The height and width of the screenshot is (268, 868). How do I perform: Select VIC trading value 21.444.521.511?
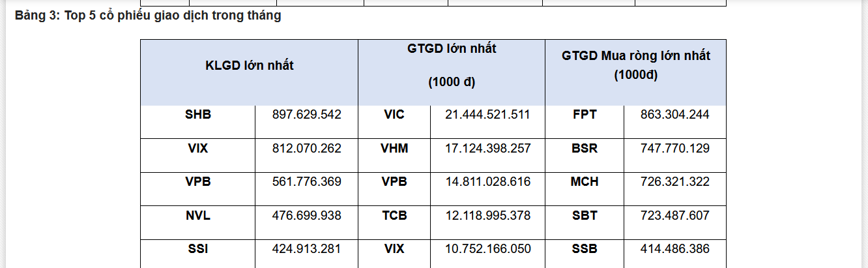pos(488,115)
